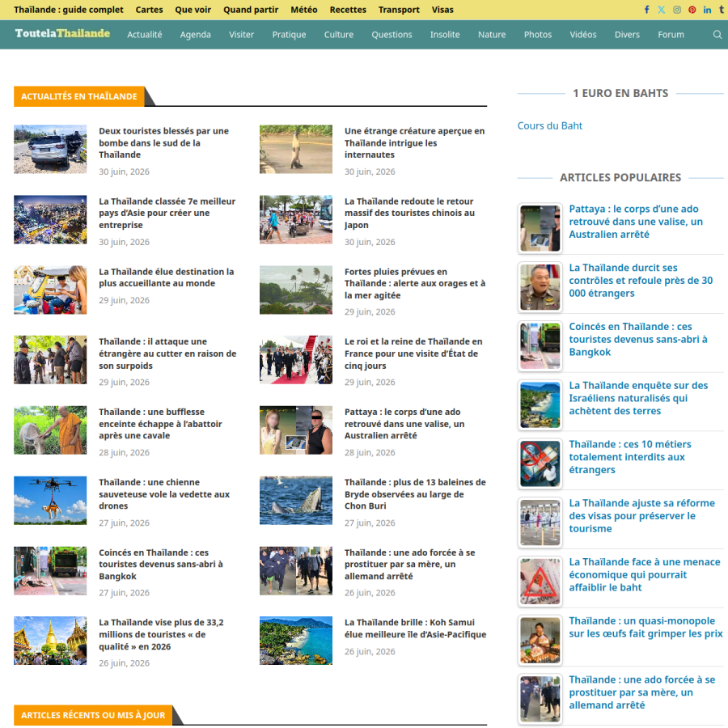Screen dimensions: 728x728
Task: Select the Insolite menu item
Action: (445, 34)
